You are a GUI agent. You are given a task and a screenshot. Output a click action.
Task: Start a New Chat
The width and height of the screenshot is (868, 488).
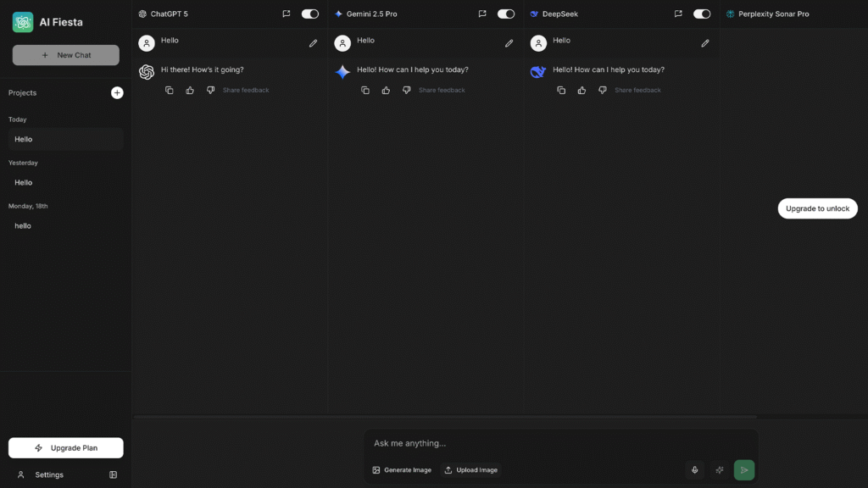click(x=66, y=55)
